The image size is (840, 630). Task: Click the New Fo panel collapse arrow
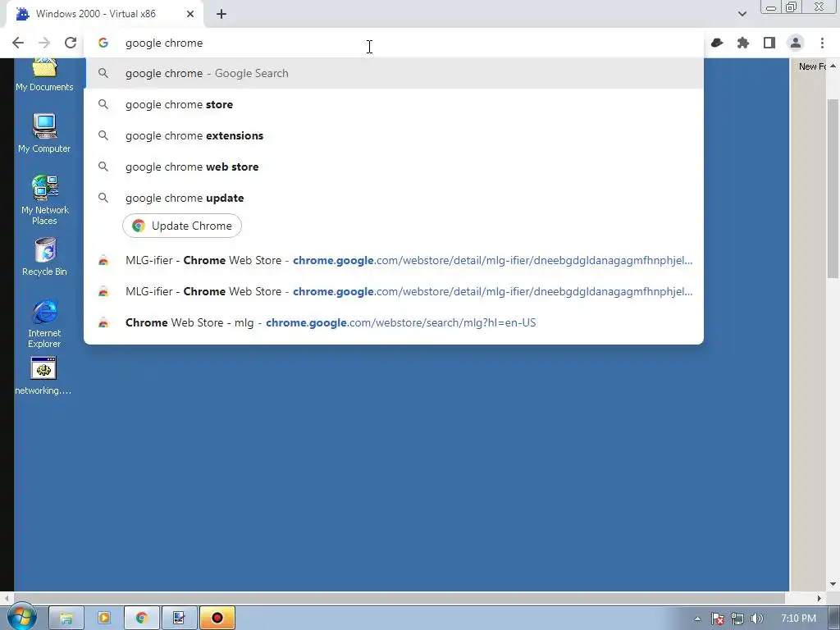833,66
